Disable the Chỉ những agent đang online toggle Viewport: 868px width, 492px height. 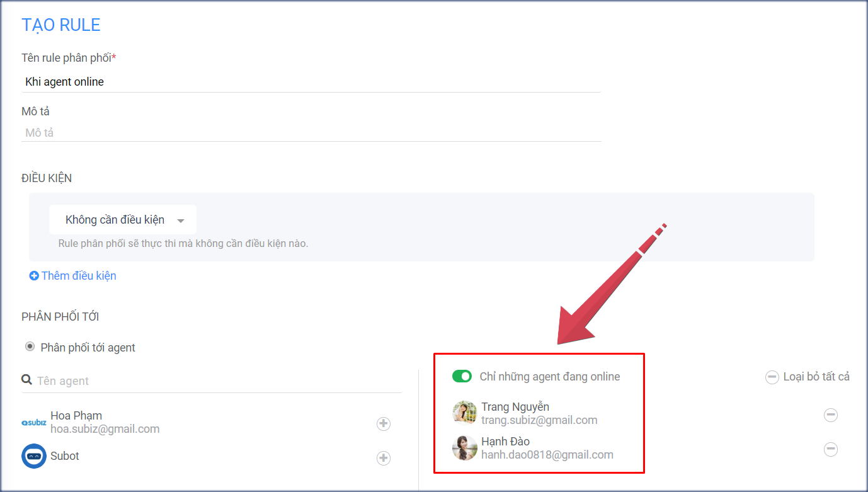(460, 377)
